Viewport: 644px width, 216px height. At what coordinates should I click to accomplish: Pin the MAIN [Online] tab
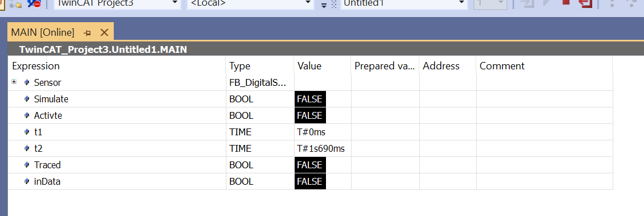(87, 32)
